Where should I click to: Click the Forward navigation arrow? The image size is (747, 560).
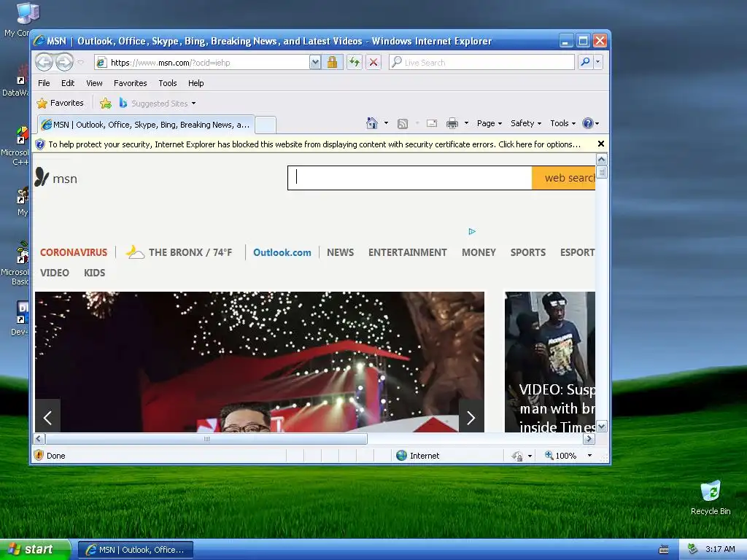click(x=64, y=62)
